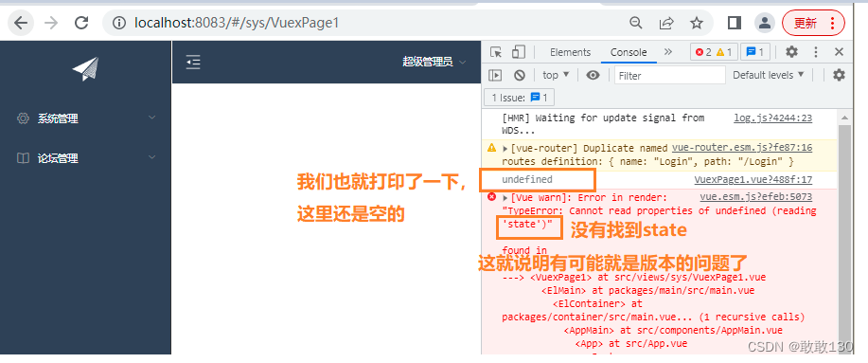The height and width of the screenshot is (363, 868).
Task: Clear the console with the ban icon
Action: (520, 75)
